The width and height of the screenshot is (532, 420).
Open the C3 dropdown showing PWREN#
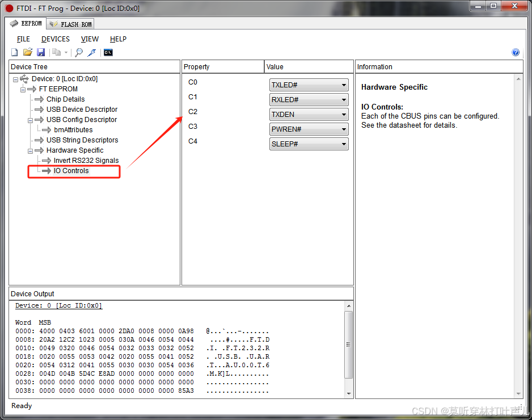tap(309, 129)
